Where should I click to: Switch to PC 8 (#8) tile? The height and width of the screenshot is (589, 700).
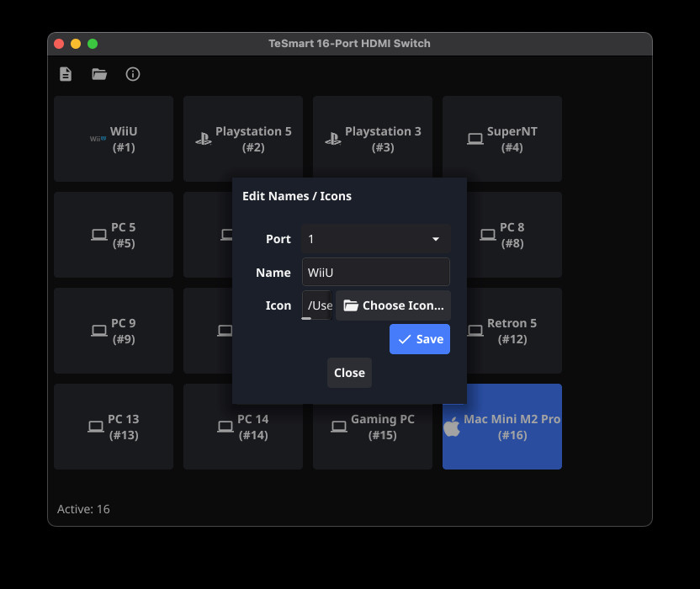pyautogui.click(x=514, y=235)
